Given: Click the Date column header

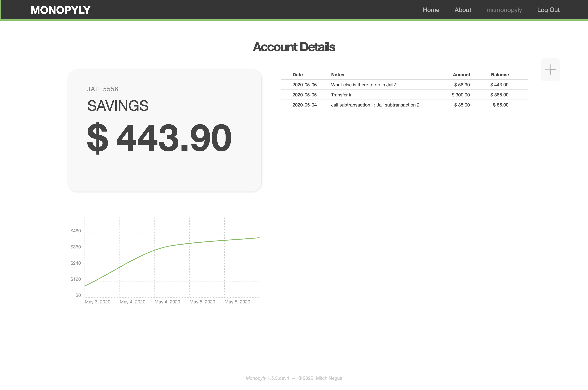Looking at the screenshot, I should pyautogui.click(x=297, y=75).
